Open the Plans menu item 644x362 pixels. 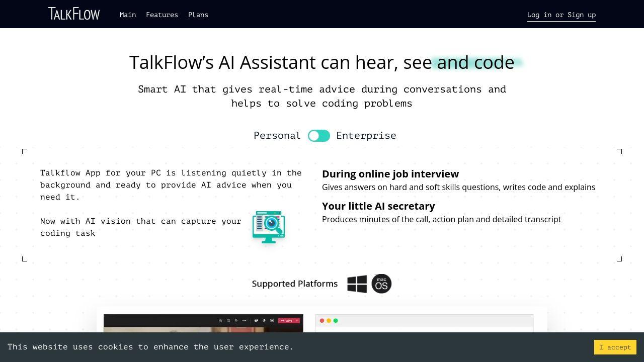[x=198, y=15]
